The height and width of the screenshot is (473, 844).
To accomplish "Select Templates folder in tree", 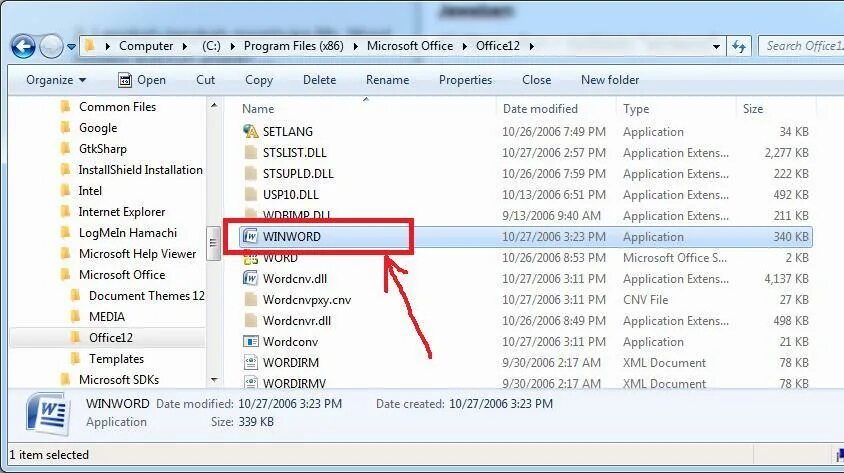I will (116, 358).
